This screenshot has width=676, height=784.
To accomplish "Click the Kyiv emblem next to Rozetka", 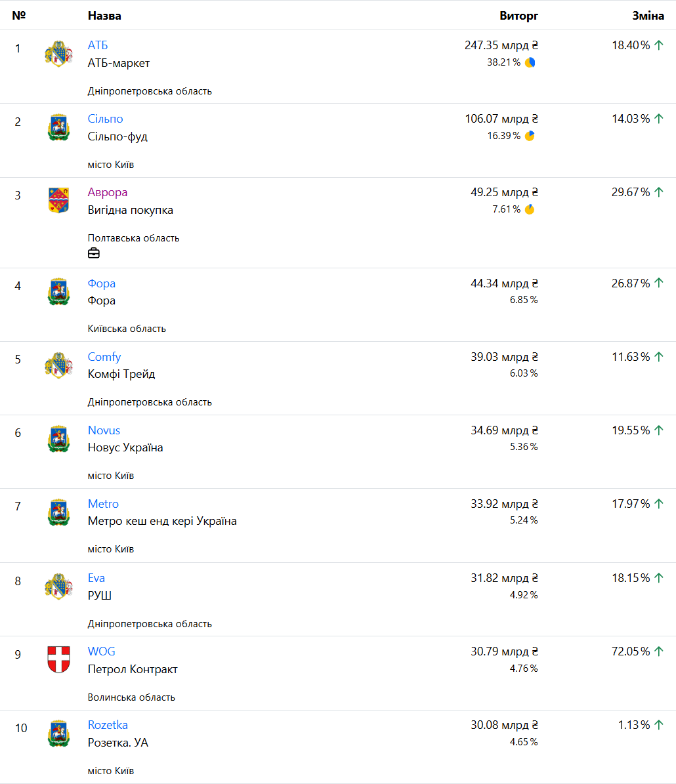I will [58, 733].
